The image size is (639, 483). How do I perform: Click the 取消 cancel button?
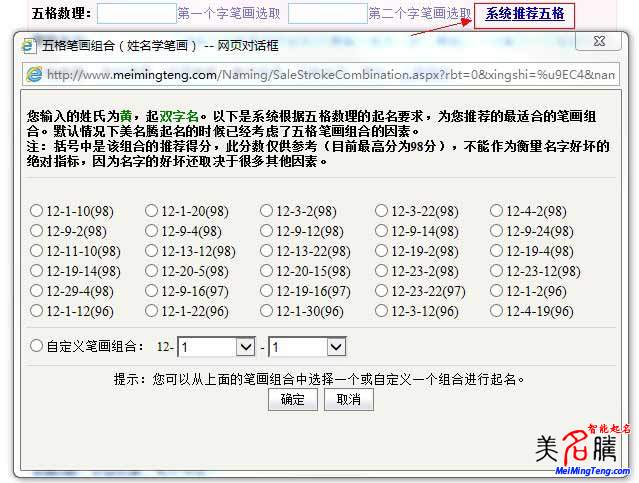pyautogui.click(x=349, y=399)
